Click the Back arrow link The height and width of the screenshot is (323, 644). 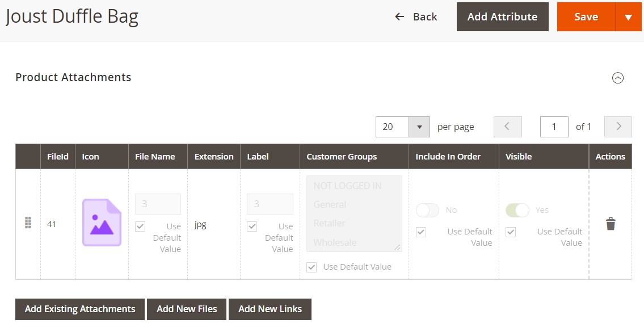click(416, 17)
